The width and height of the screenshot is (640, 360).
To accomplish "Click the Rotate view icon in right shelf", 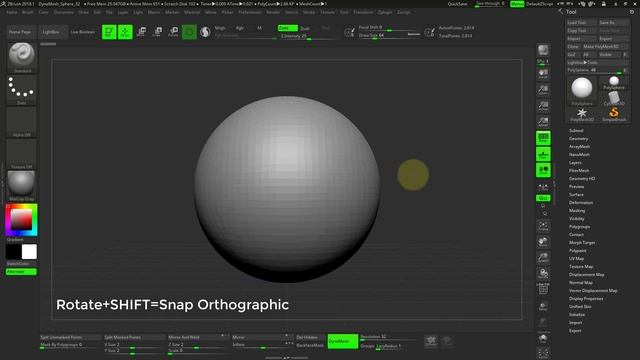I will coord(543,274).
